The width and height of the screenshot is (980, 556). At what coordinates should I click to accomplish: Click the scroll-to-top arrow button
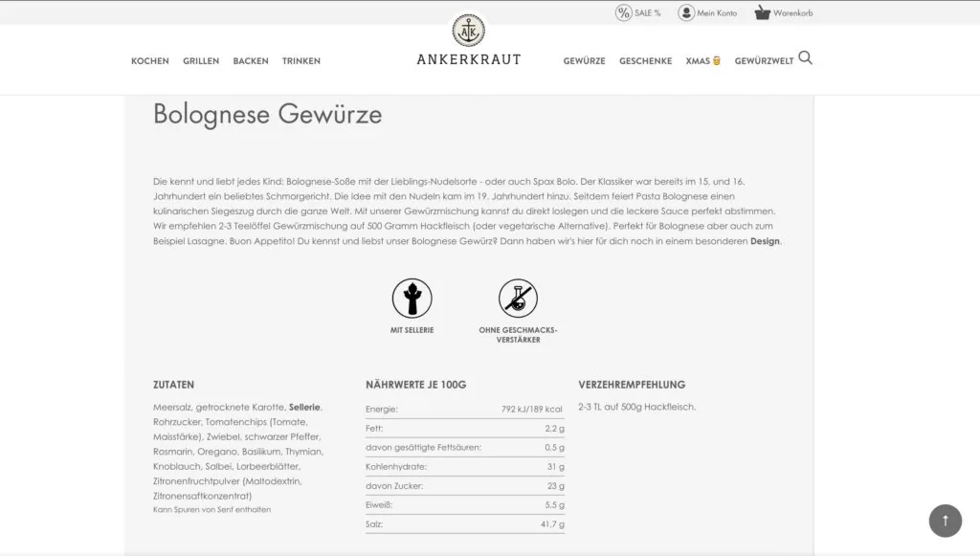(945, 521)
